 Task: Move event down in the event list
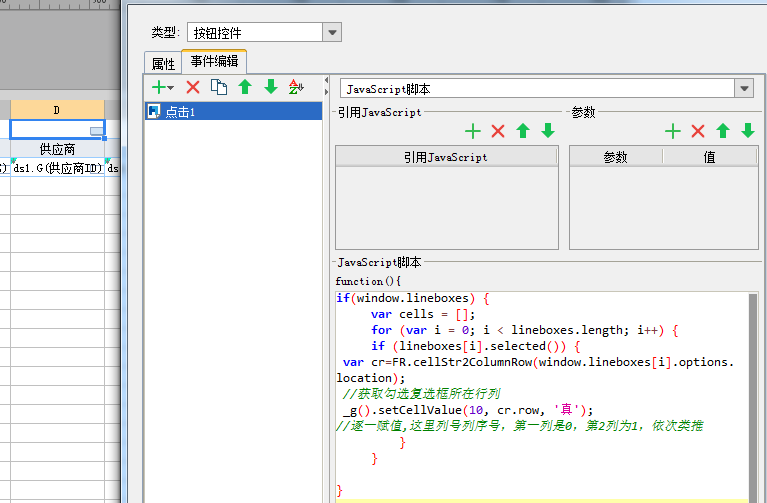point(270,88)
